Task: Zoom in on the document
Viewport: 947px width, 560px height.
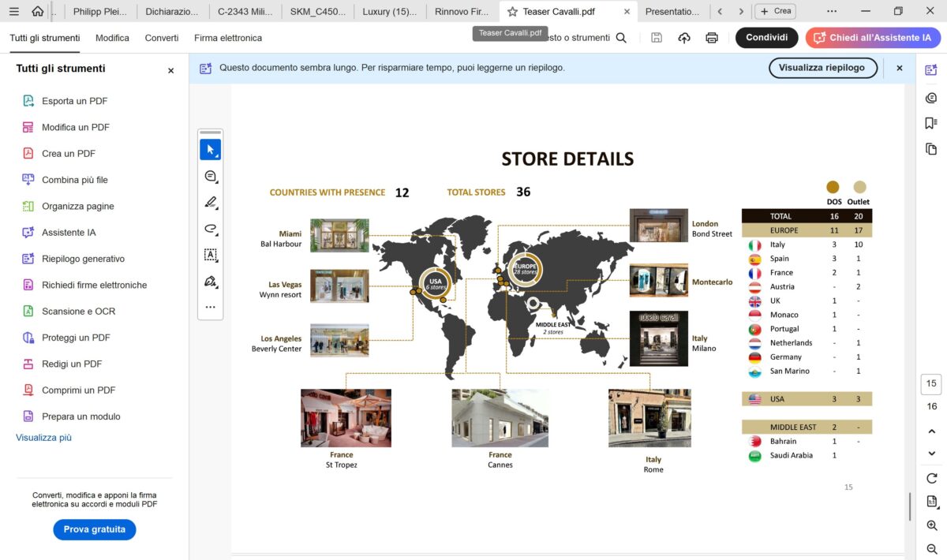Action: 931,525
